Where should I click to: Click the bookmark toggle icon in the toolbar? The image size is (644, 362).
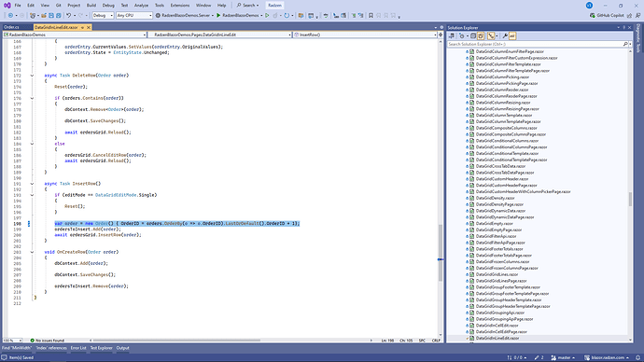(x=371, y=16)
